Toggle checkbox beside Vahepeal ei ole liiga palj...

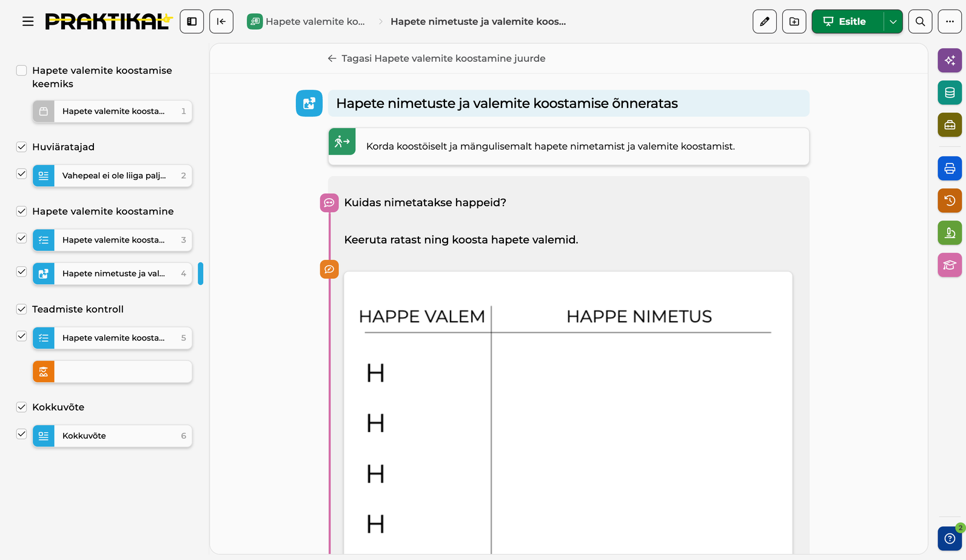pyautogui.click(x=21, y=174)
